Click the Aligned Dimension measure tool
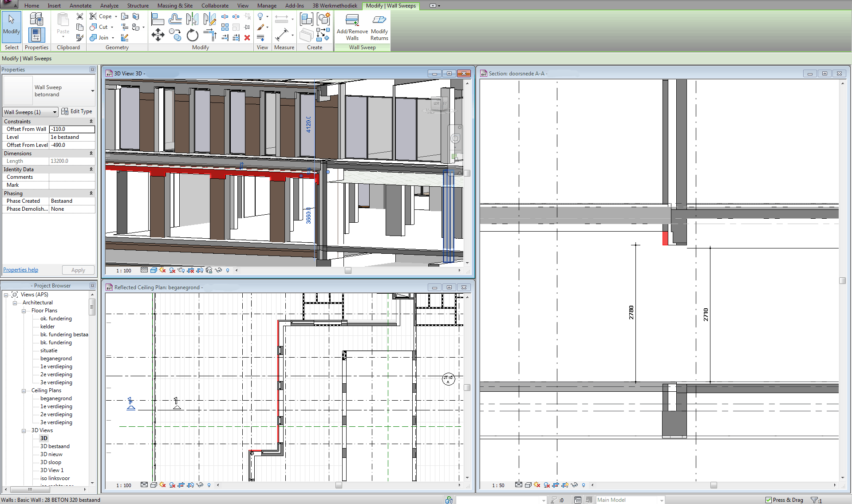The width and height of the screenshot is (852, 504). coord(282,35)
